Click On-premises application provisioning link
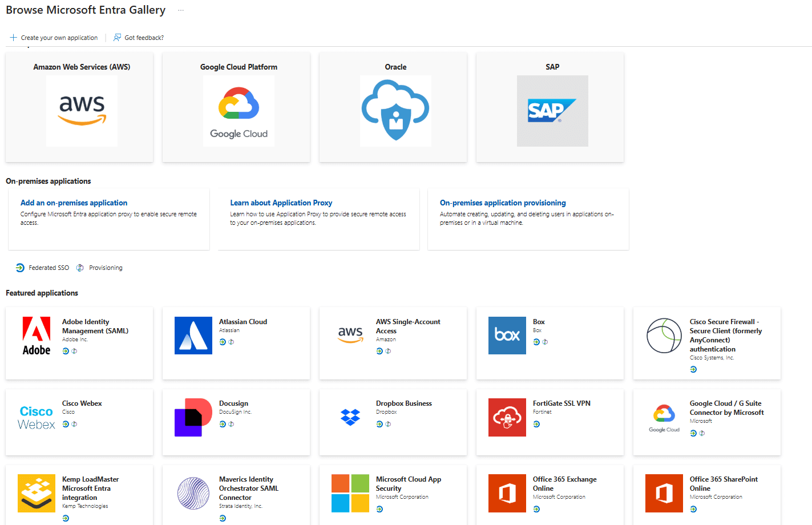This screenshot has width=812, height=525. tap(503, 203)
